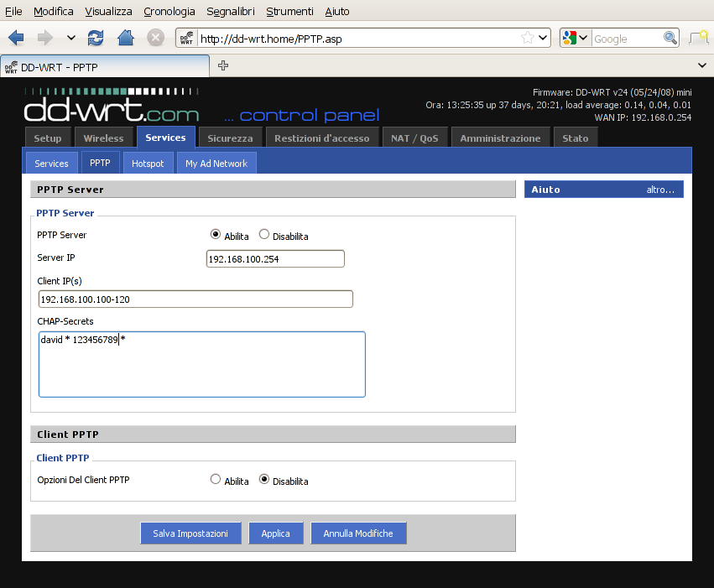The image size is (714, 588).
Task: Go to the Amministrazione tab
Action: 500,138
